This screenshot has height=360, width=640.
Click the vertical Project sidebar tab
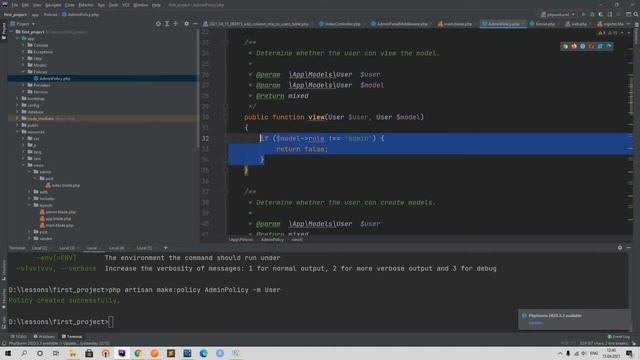[x=4, y=31]
